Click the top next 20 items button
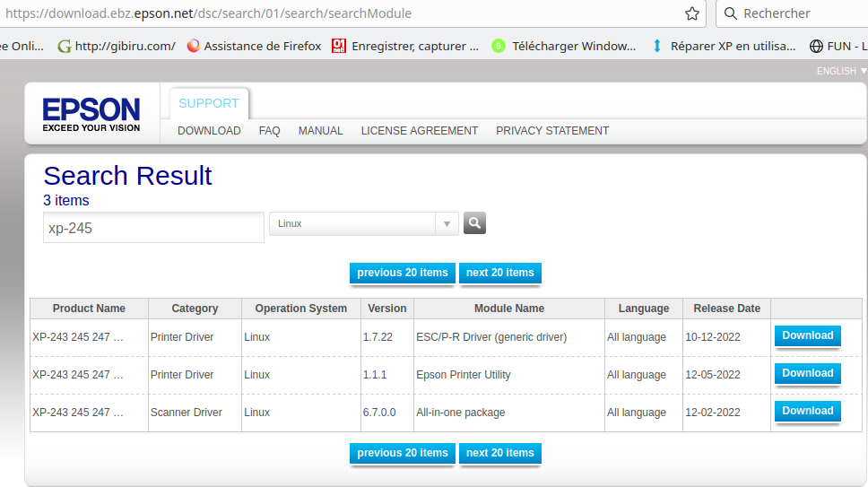This screenshot has height=487, width=868. coord(499,273)
